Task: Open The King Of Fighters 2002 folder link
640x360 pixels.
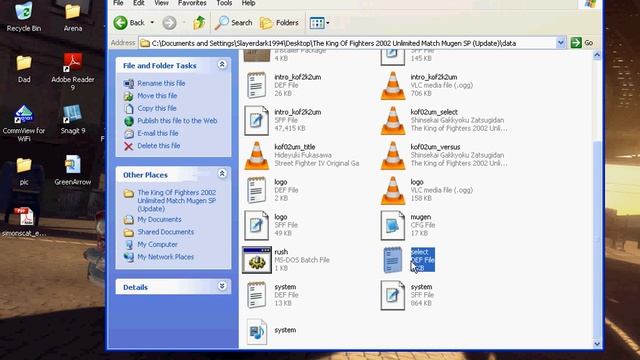Action: pyautogui.click(x=177, y=200)
